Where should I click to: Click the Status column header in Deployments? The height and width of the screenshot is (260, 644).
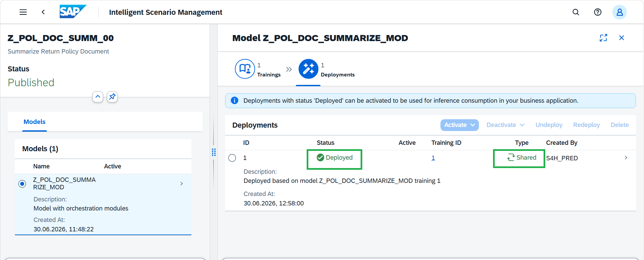[326, 143]
